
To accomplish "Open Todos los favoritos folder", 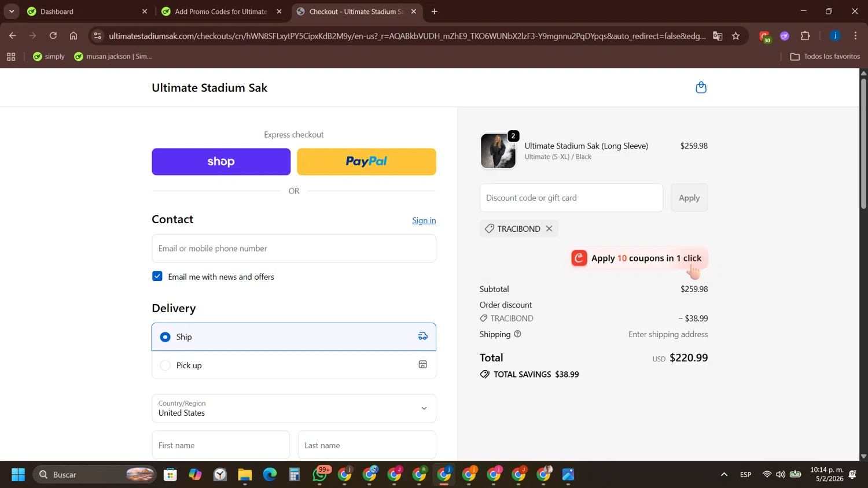I will pyautogui.click(x=825, y=57).
